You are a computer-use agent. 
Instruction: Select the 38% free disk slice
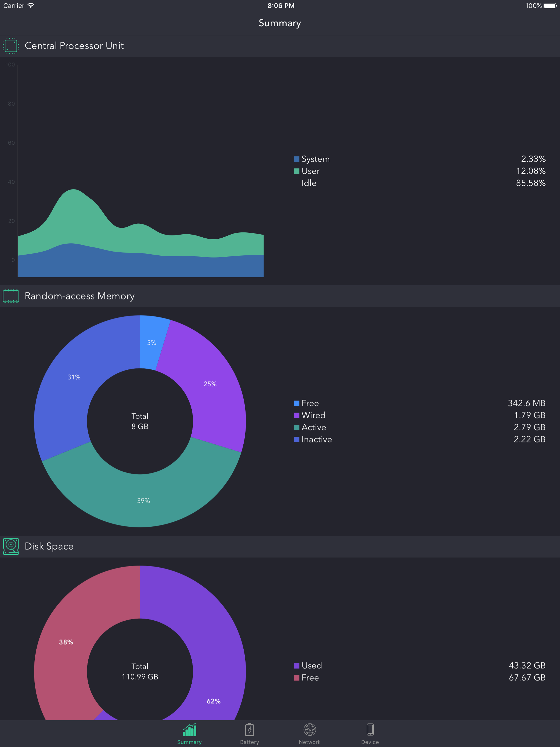[x=66, y=642]
